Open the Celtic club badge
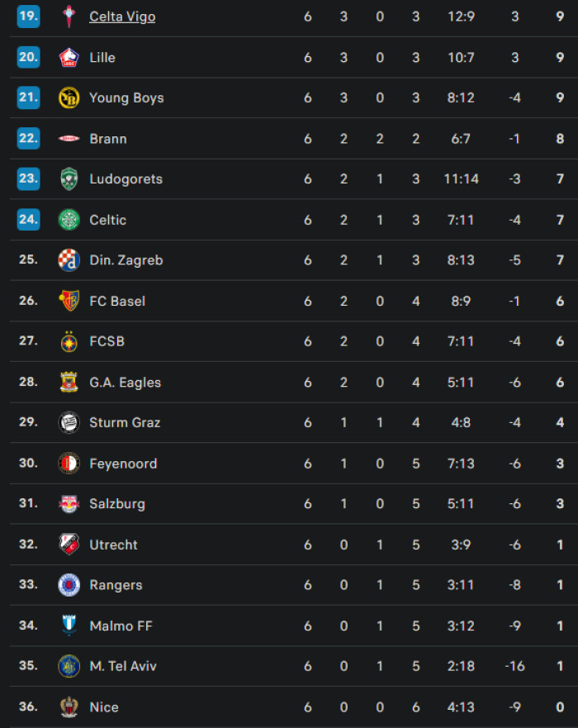 (x=69, y=220)
